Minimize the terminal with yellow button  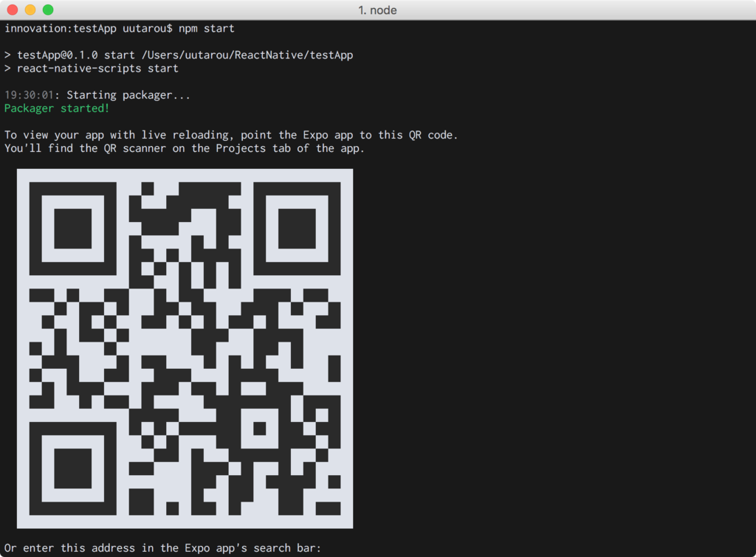tap(30, 10)
